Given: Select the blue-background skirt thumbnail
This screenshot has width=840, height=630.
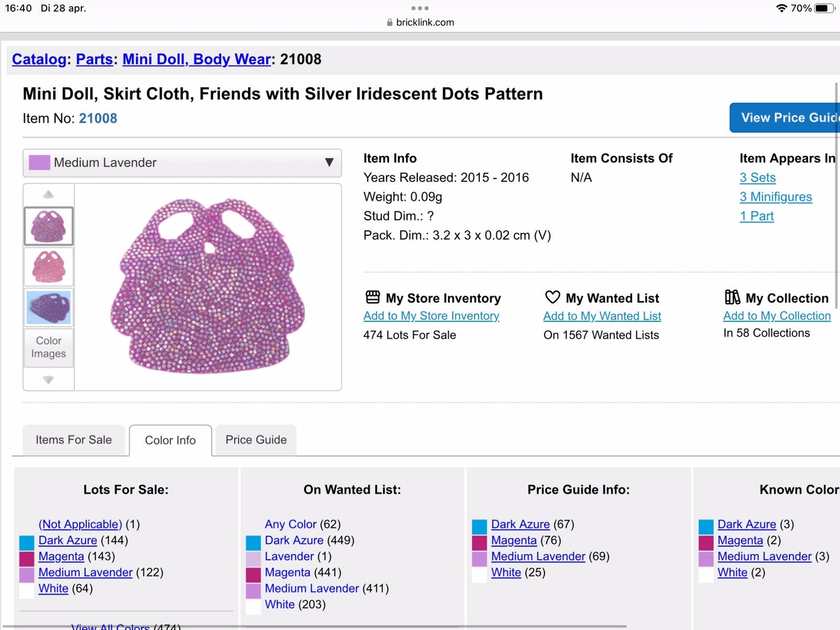Looking at the screenshot, I should [48, 308].
